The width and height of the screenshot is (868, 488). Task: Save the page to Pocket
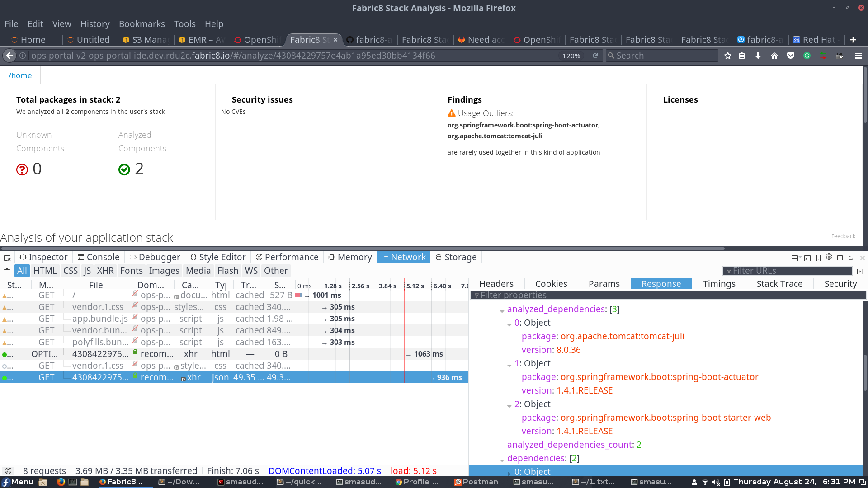(x=791, y=56)
